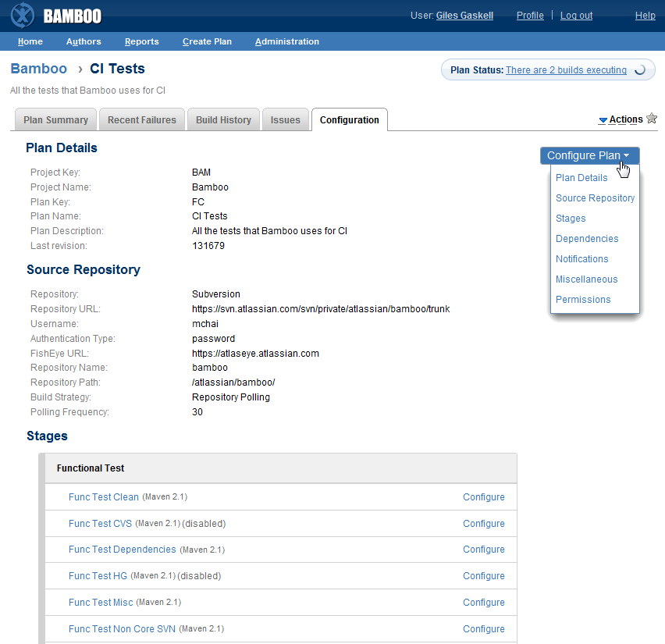This screenshot has height=644, width=665.
Task: Open the Actions dropdown menu
Action: click(x=621, y=119)
